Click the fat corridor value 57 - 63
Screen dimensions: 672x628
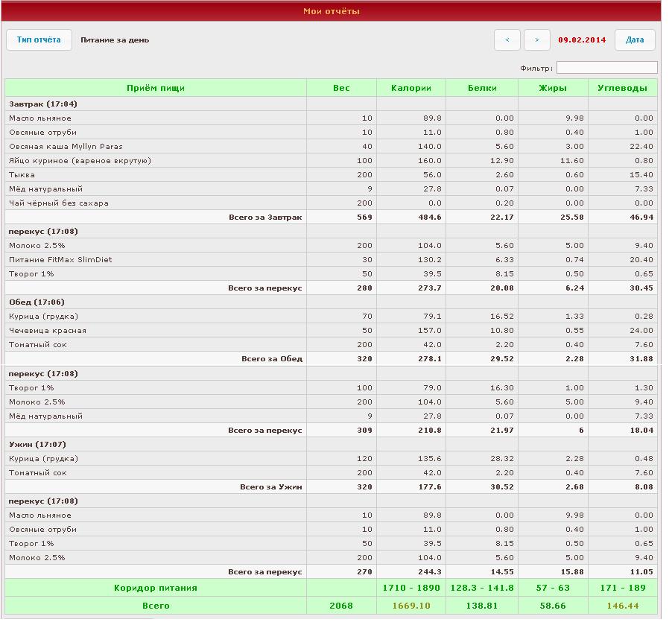[x=553, y=588]
